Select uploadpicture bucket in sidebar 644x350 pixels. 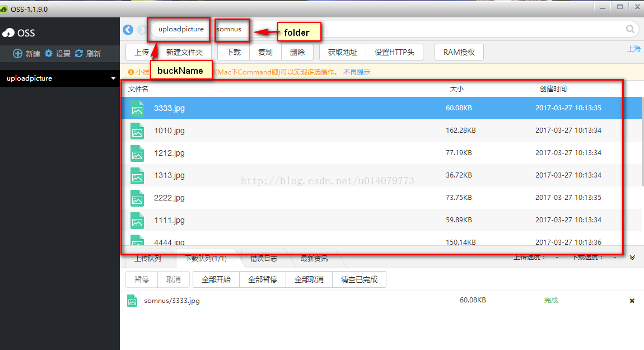tap(60, 78)
